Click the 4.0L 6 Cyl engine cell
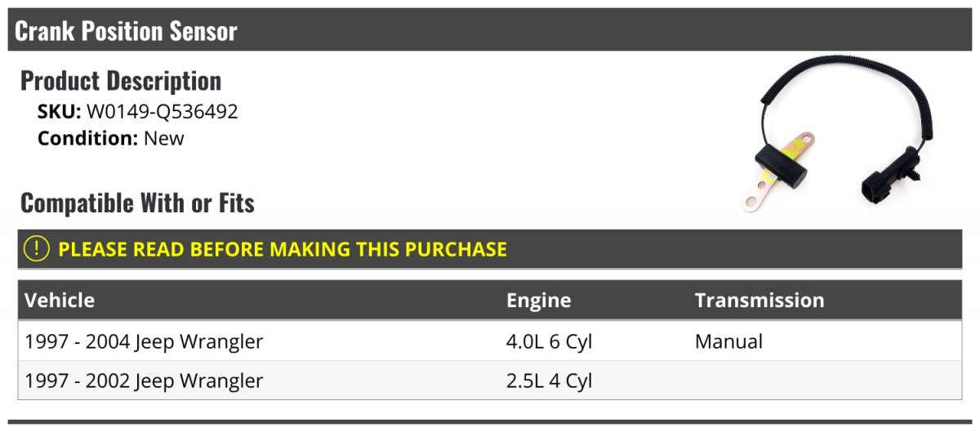The width and height of the screenshot is (980, 432). (x=549, y=341)
